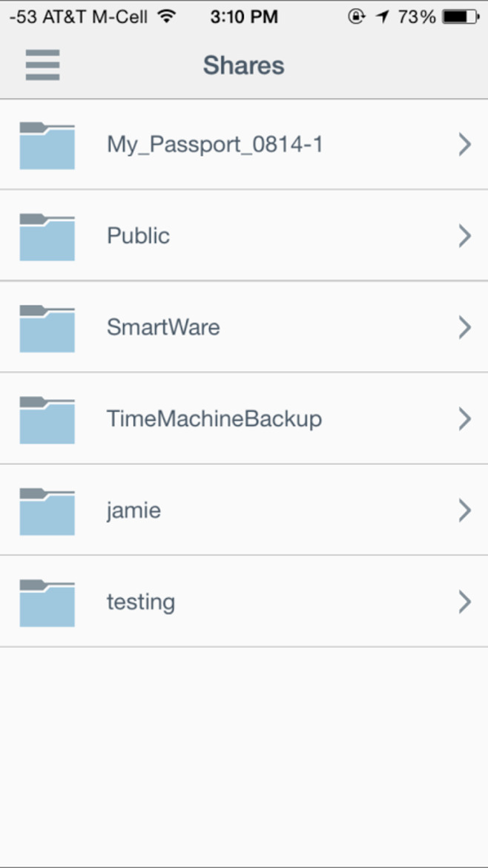488x868 pixels.
Task: Open the hamburger menu icon
Action: point(42,65)
